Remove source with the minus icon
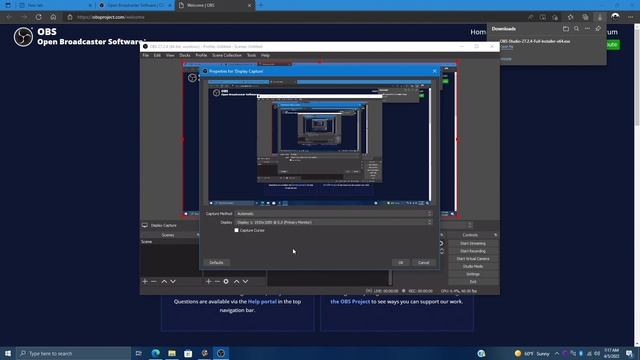Image resolution: width=640 pixels, height=360 pixels. point(217,282)
